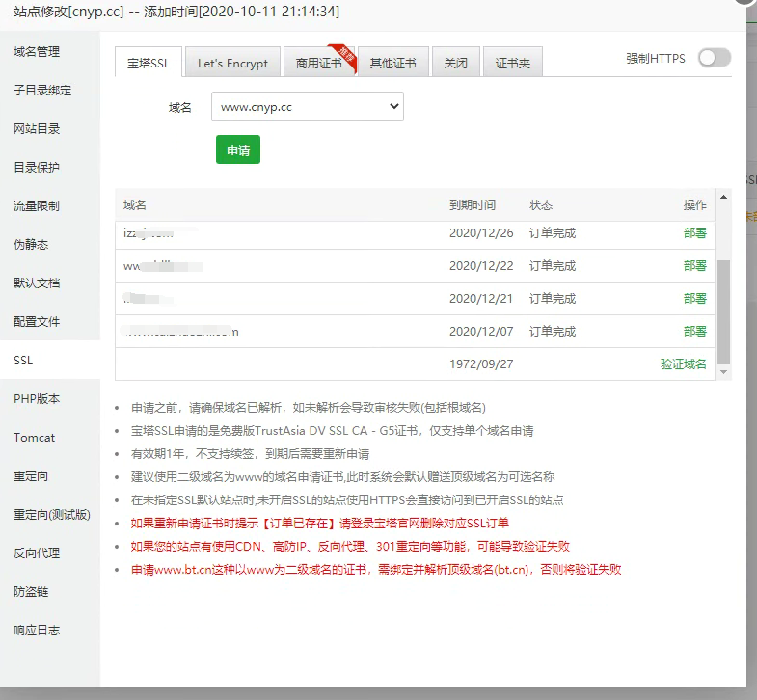Click 部署 for certificate expiring 2020/12/26
Image resolution: width=757 pixels, height=700 pixels.
[x=694, y=233]
